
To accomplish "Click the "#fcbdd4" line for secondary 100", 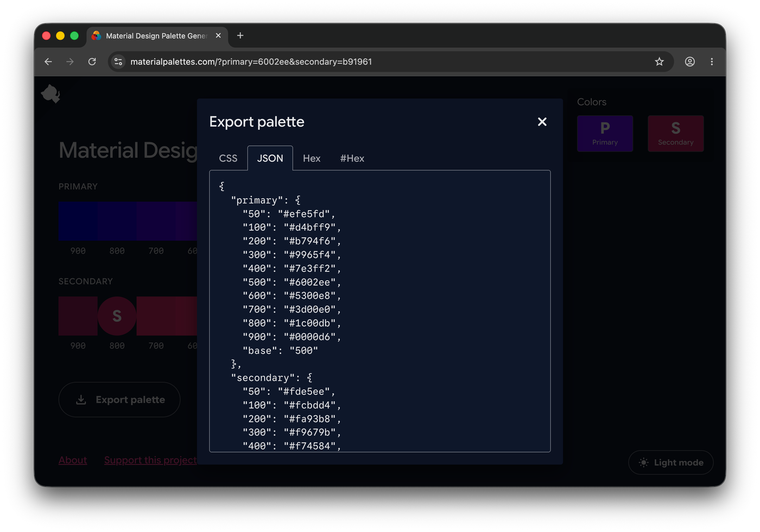I will click(x=292, y=405).
